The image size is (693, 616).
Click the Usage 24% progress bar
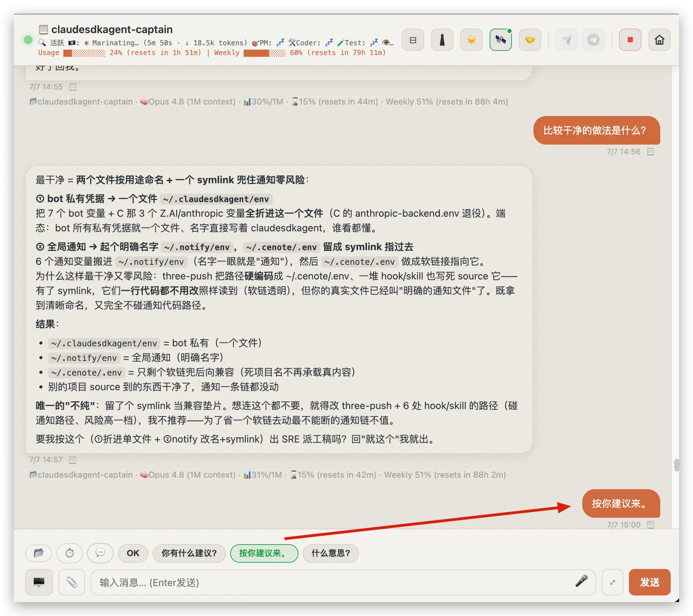(84, 53)
